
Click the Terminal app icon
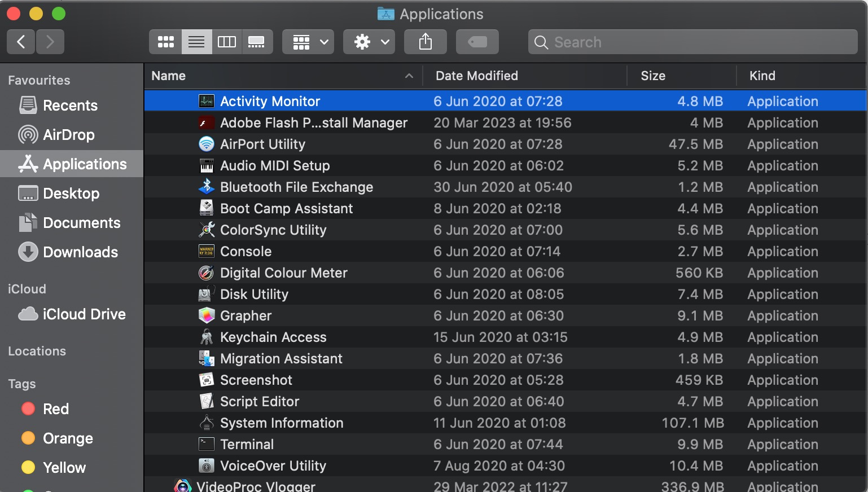207,444
